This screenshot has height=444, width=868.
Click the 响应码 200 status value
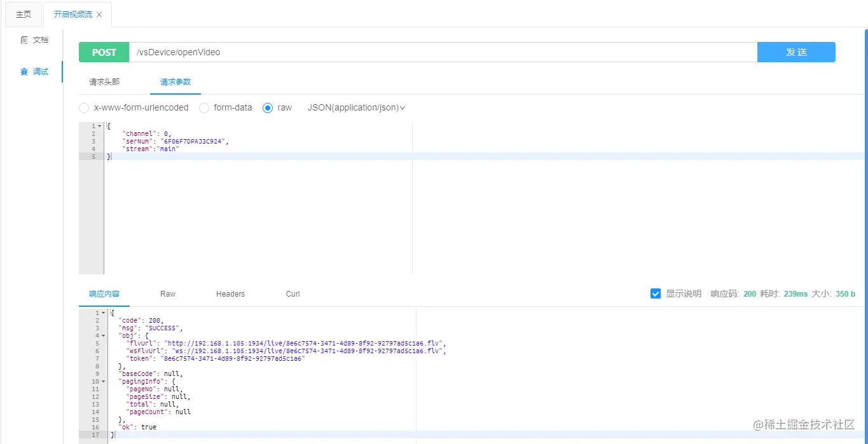click(x=750, y=294)
